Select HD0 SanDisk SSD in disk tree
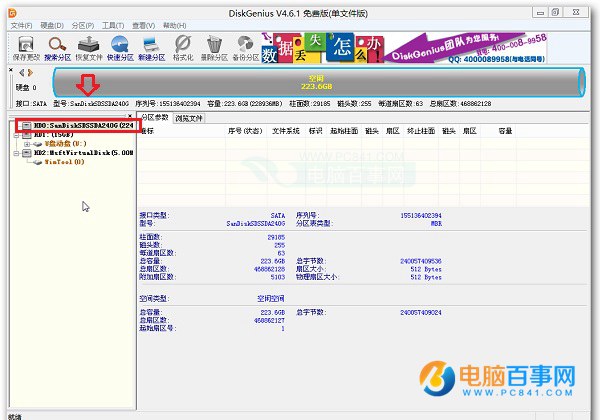The height and width of the screenshot is (420, 600). pos(78,125)
